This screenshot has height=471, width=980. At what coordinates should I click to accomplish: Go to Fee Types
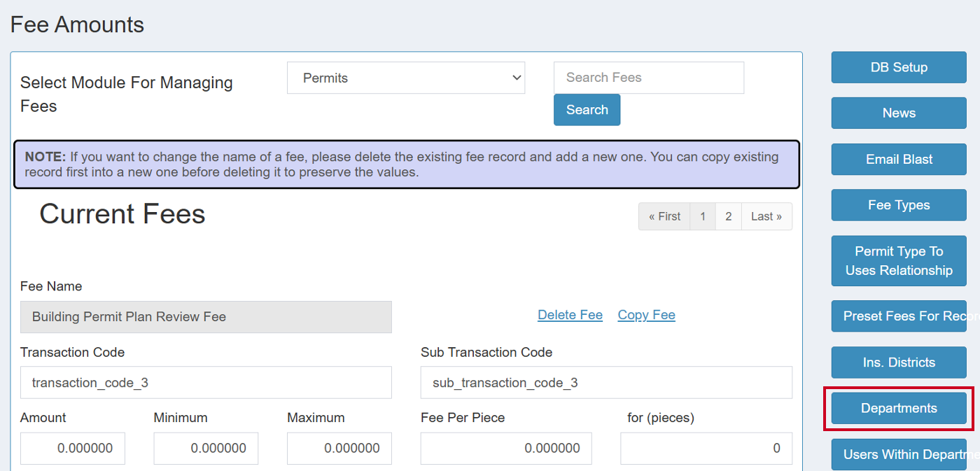(899, 205)
